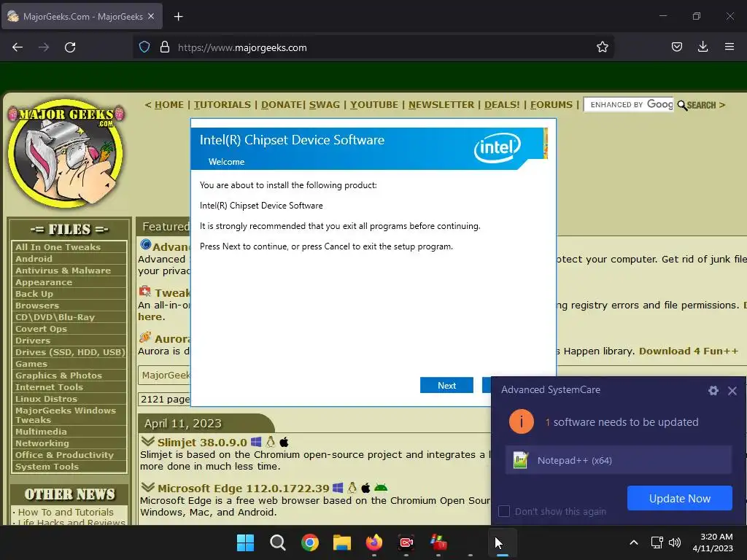Reload the MajorGeeks page
This screenshot has width=747, height=560.
[70, 47]
